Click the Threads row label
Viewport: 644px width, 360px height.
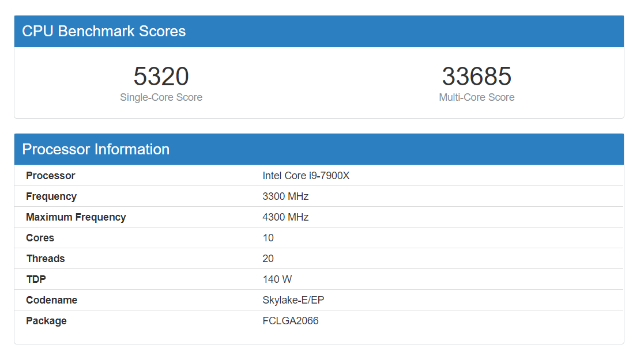tap(46, 259)
